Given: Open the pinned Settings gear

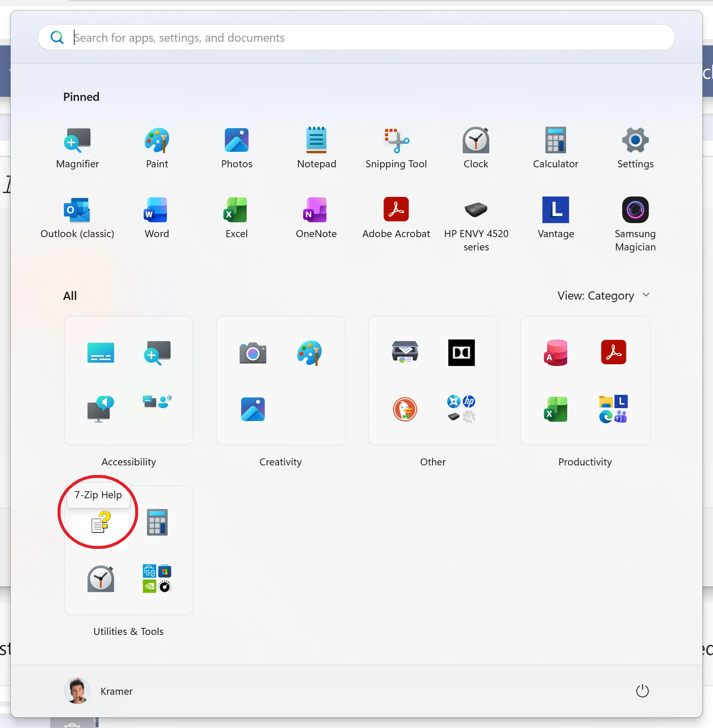Looking at the screenshot, I should pyautogui.click(x=635, y=149).
